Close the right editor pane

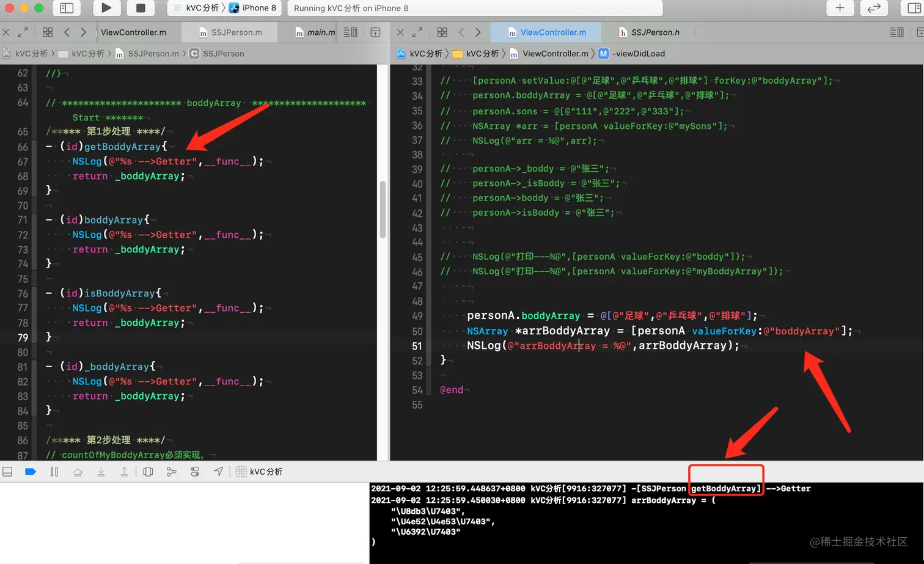[x=400, y=32]
